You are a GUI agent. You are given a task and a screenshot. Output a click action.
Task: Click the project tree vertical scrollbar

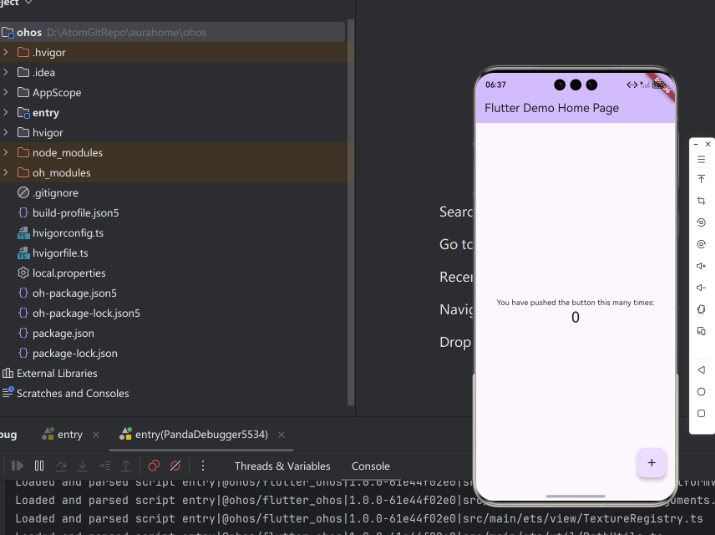coord(350,212)
